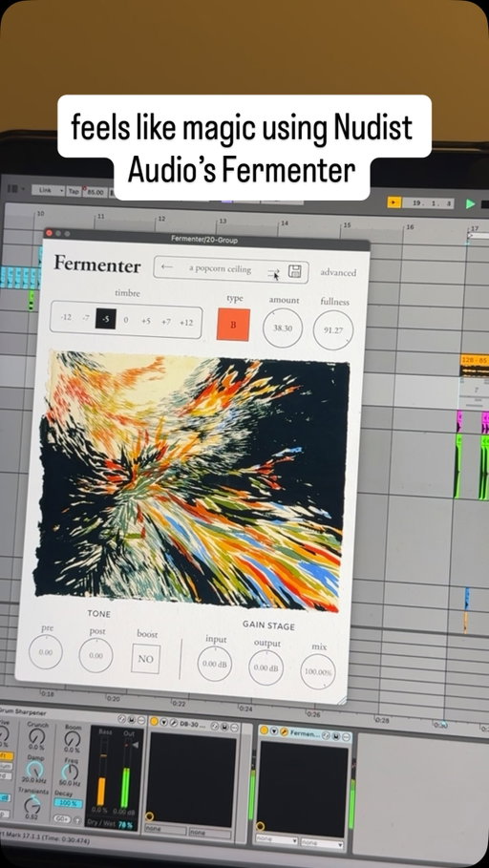
Task: Select the highlighted timbre value -5
Action: 106,319
